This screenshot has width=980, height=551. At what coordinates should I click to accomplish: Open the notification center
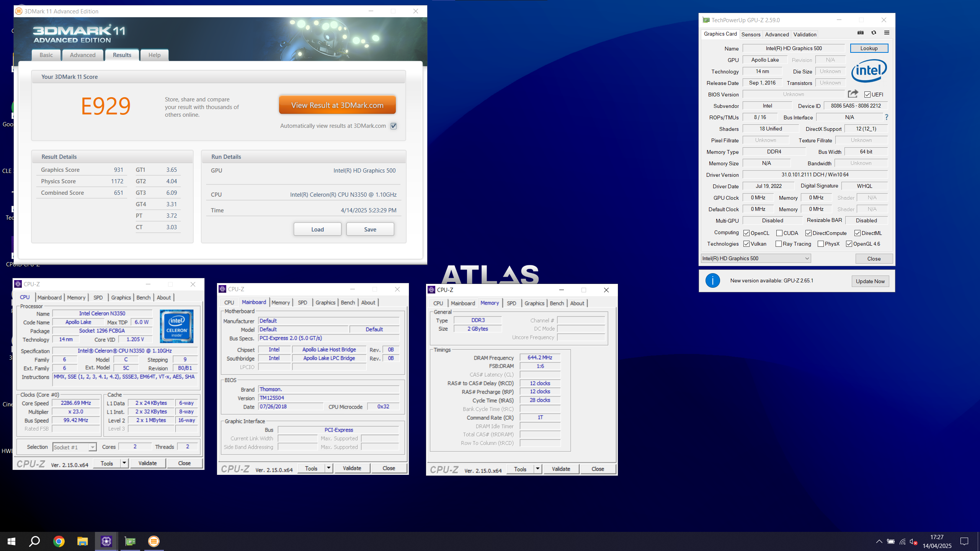tap(964, 541)
